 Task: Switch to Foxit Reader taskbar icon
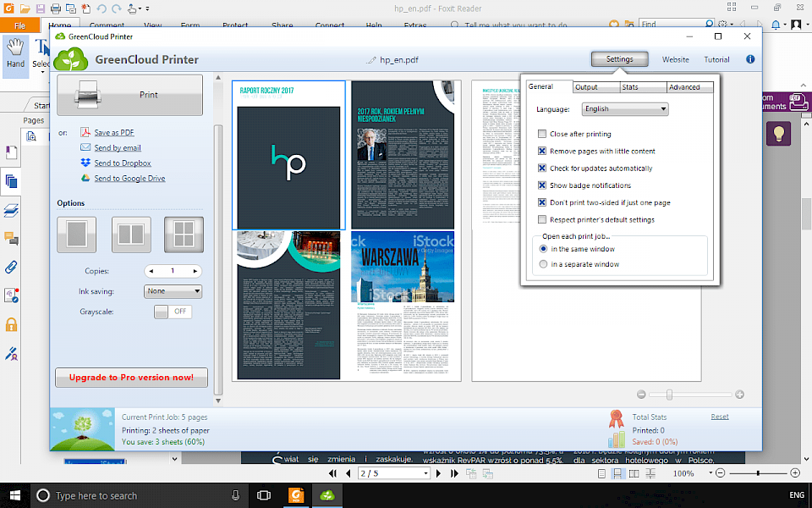[x=297, y=495]
